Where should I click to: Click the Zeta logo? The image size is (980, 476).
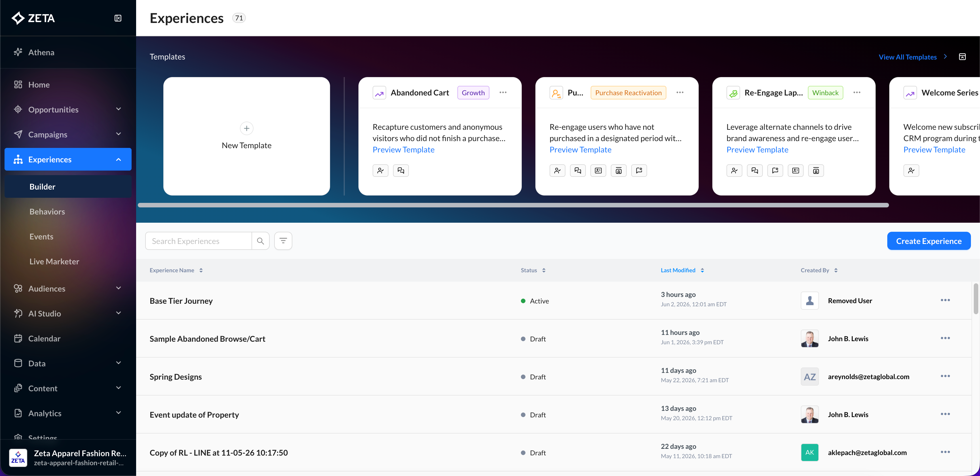tap(33, 18)
